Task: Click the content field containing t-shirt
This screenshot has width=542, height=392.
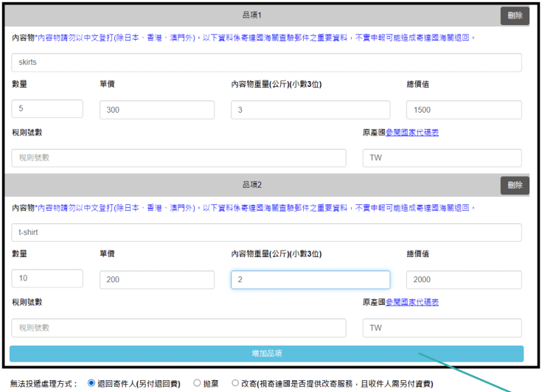Action: coord(266,232)
